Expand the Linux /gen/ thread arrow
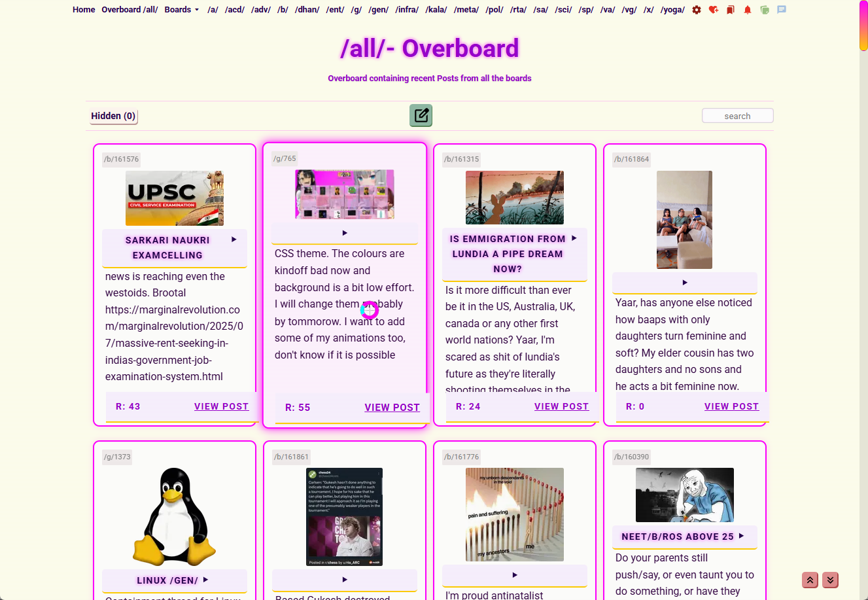 point(205,580)
